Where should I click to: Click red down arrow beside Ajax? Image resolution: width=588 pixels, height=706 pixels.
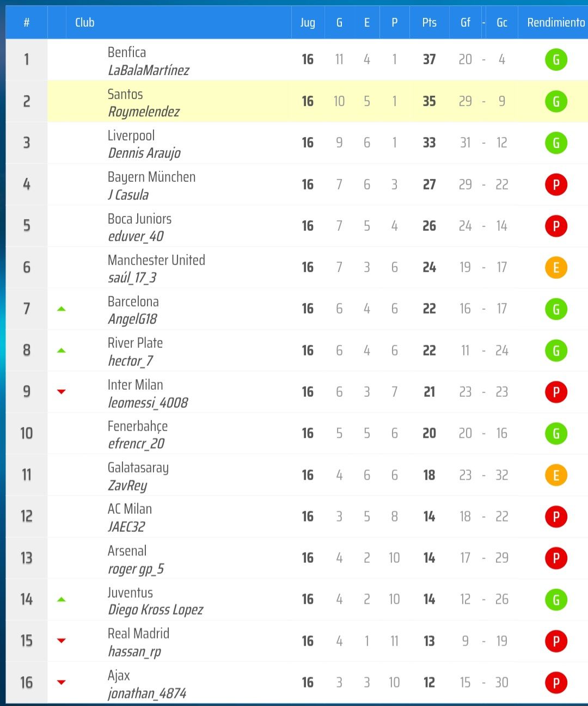(62, 683)
